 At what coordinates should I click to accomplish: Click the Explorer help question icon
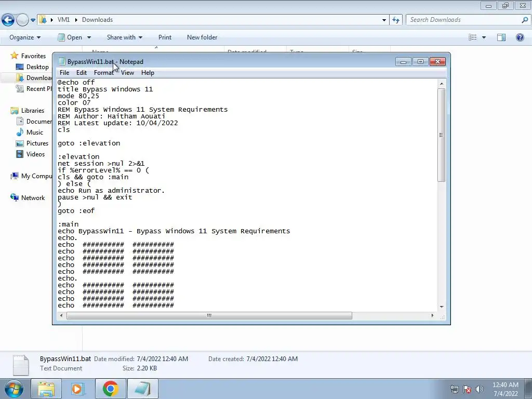[x=520, y=37]
